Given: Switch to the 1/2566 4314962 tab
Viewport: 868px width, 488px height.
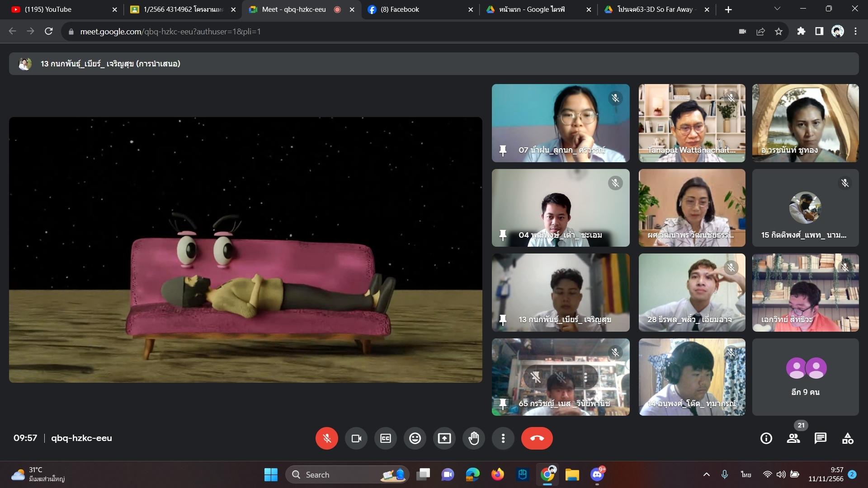Looking at the screenshot, I should pyautogui.click(x=183, y=9).
